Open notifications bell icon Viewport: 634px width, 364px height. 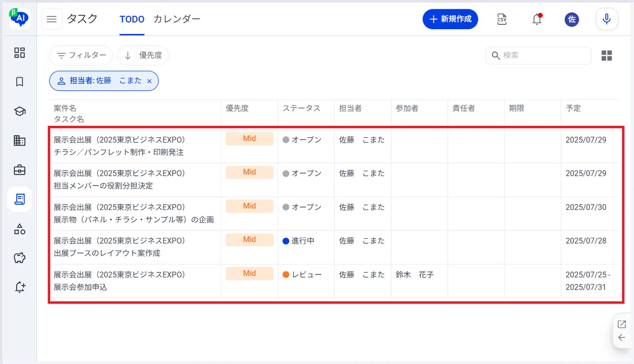pos(537,19)
